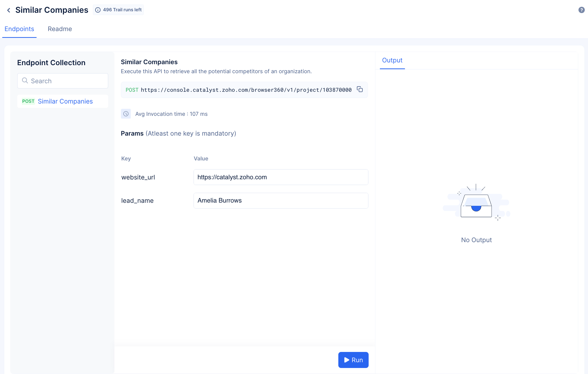Select POST Similar Companies in the endpoint collection
Image resolution: width=588 pixels, height=374 pixels.
coord(63,101)
